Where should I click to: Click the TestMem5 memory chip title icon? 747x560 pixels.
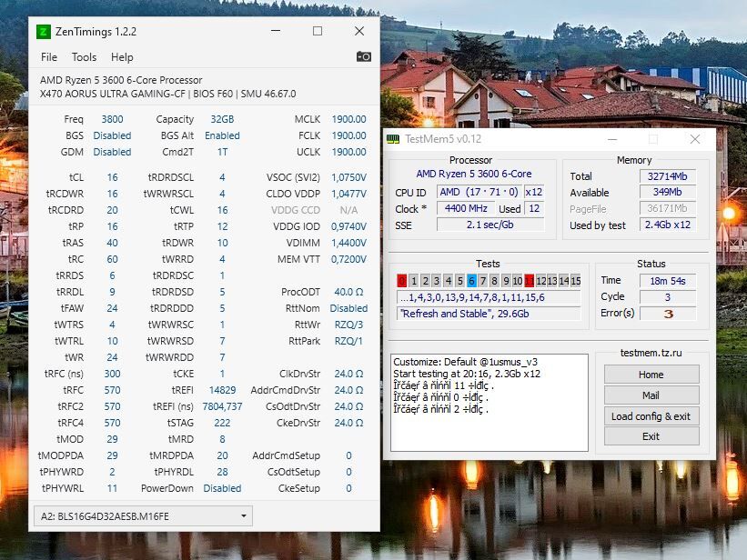point(393,138)
